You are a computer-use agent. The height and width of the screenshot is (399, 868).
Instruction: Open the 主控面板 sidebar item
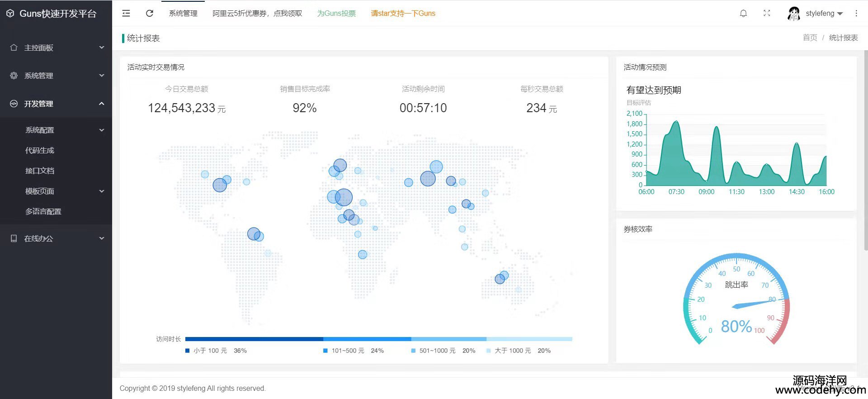pyautogui.click(x=56, y=47)
